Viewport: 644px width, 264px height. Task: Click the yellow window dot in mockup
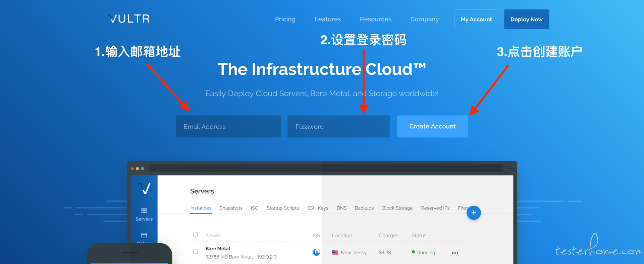(137, 169)
